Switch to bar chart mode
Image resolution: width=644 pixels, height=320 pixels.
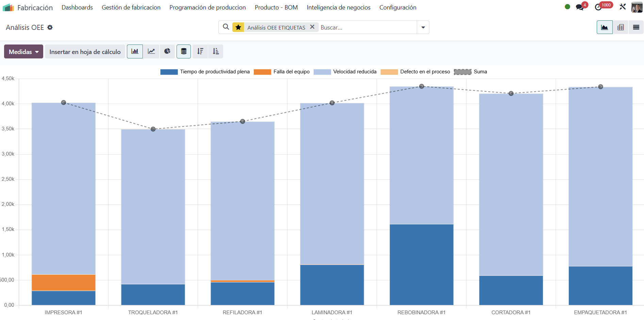135,51
